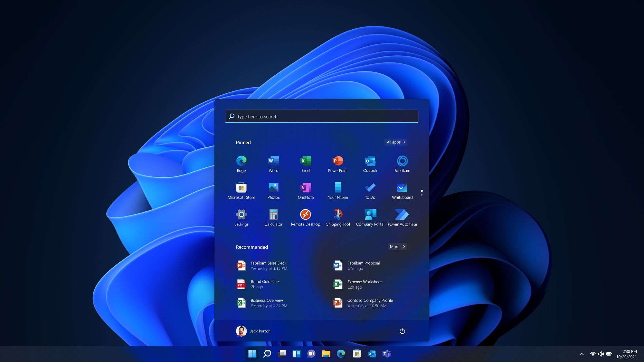Click search box to type query
This screenshot has height=362, width=644.
click(322, 116)
